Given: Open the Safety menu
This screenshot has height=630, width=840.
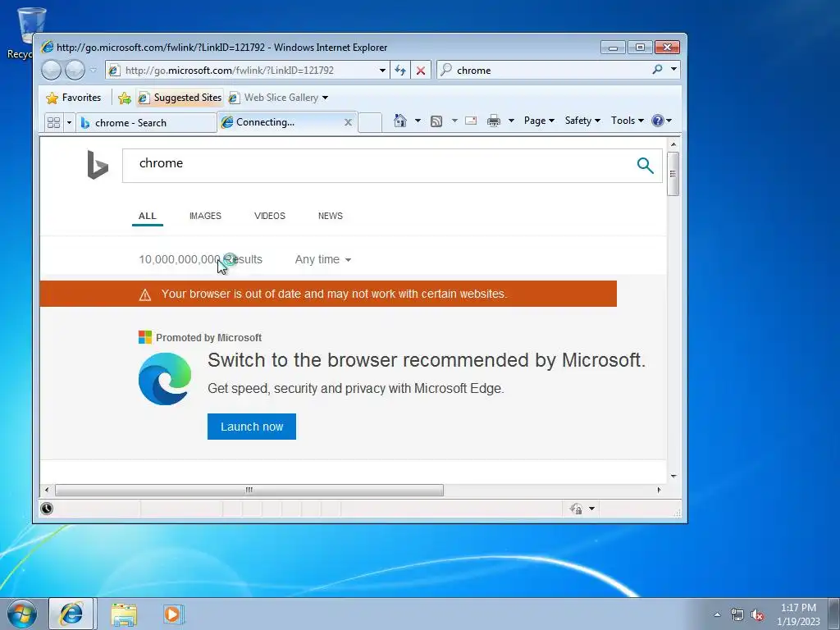Looking at the screenshot, I should point(582,121).
